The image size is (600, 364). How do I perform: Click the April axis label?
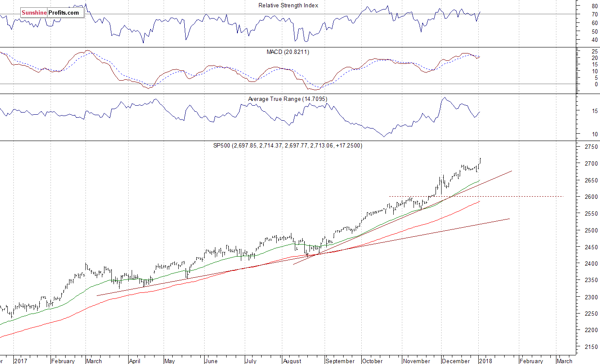pyautogui.click(x=136, y=361)
